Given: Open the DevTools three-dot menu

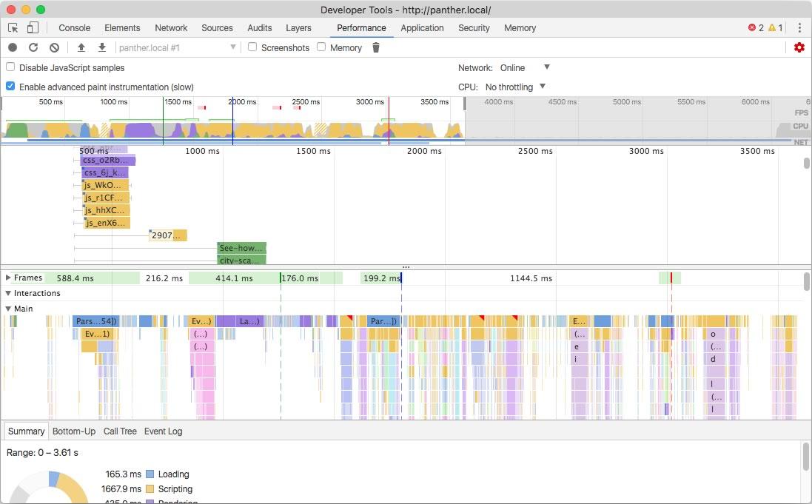Looking at the screenshot, I should (799, 28).
